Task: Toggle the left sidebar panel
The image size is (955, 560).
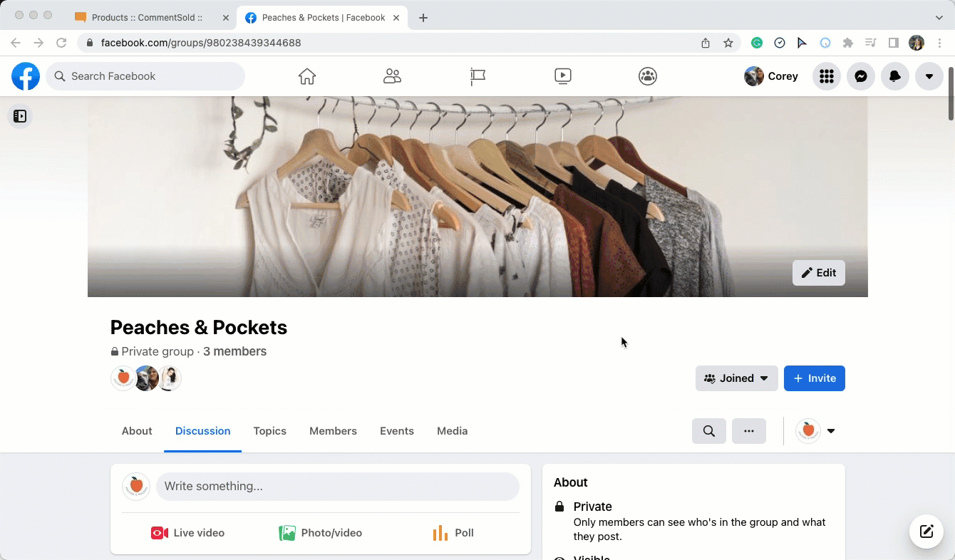Action: click(x=20, y=116)
